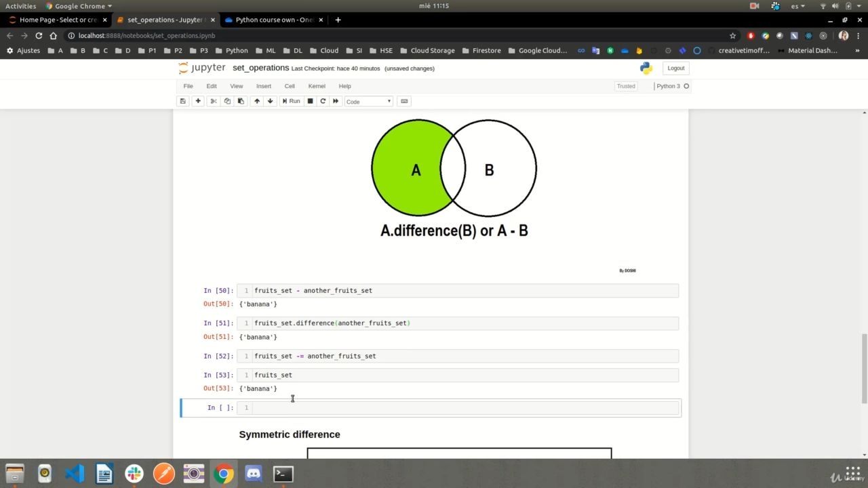Open the es keyboard layout selector
The height and width of the screenshot is (488, 868).
[x=798, y=6]
